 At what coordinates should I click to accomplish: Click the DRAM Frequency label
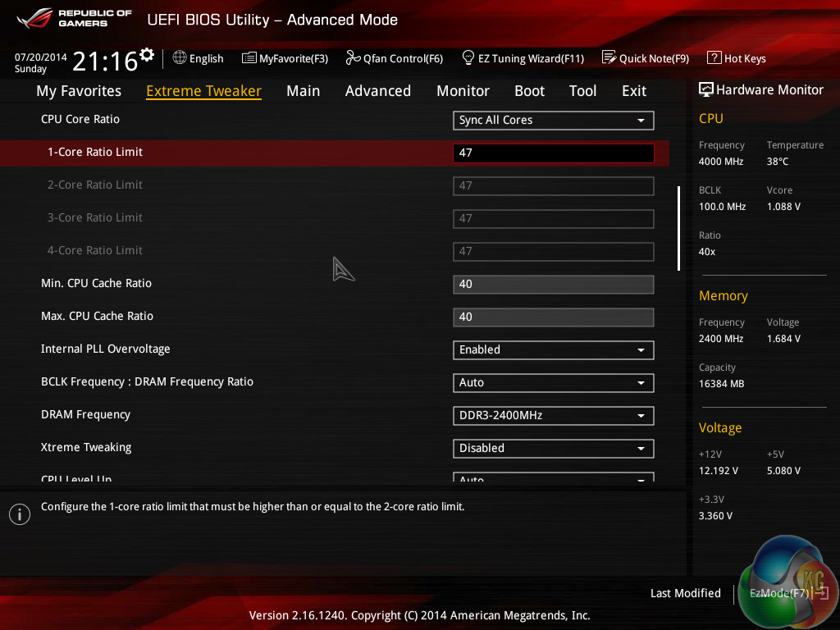click(85, 414)
